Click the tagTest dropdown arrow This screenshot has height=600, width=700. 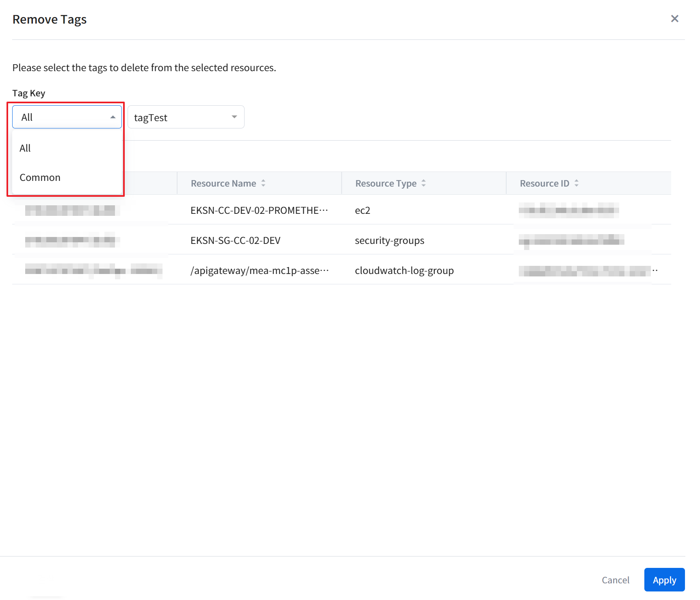click(234, 117)
